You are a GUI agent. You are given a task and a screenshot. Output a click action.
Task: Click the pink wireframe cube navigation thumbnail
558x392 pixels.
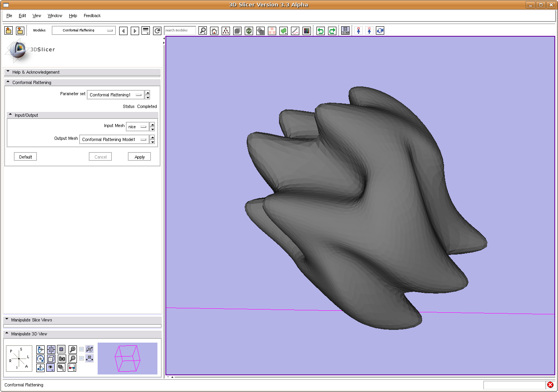pyautogui.click(x=128, y=359)
